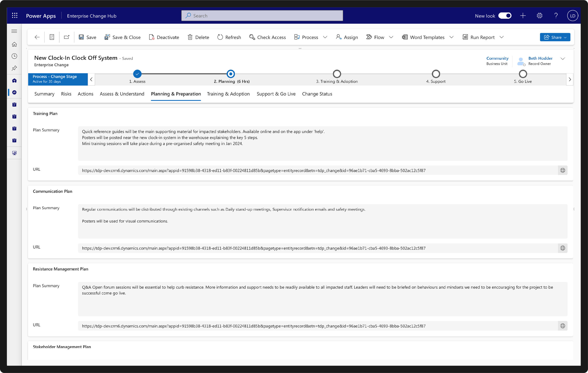Expand the Word Templates dropdown arrow
The width and height of the screenshot is (588, 373).
451,37
